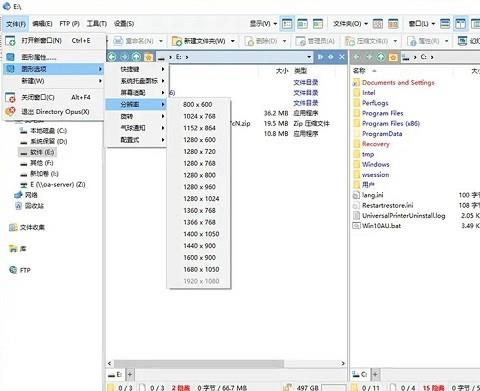This screenshot has width=480, height=391.
Task: Choose resolution 1680 x 1050
Action: [x=199, y=269]
